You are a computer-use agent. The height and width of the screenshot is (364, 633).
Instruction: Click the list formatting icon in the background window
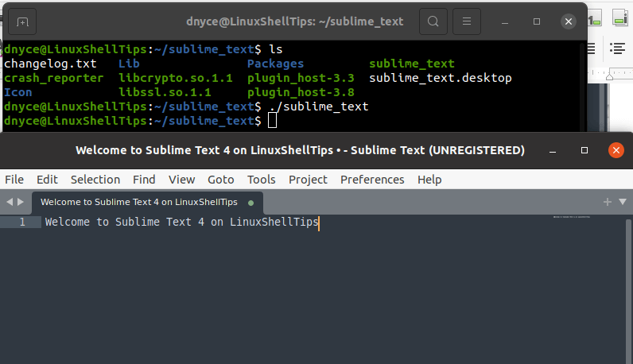tap(617, 48)
